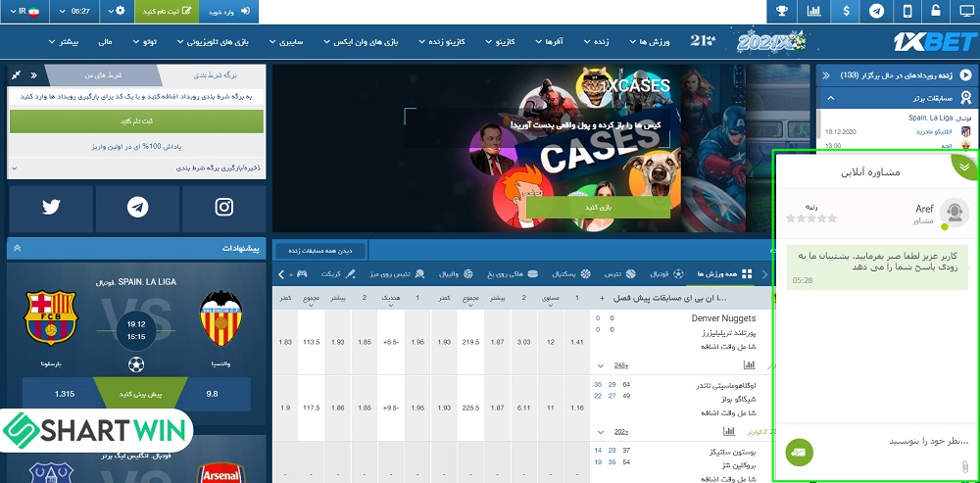
Task: Open the IR language flag selector
Action: (x=19, y=12)
